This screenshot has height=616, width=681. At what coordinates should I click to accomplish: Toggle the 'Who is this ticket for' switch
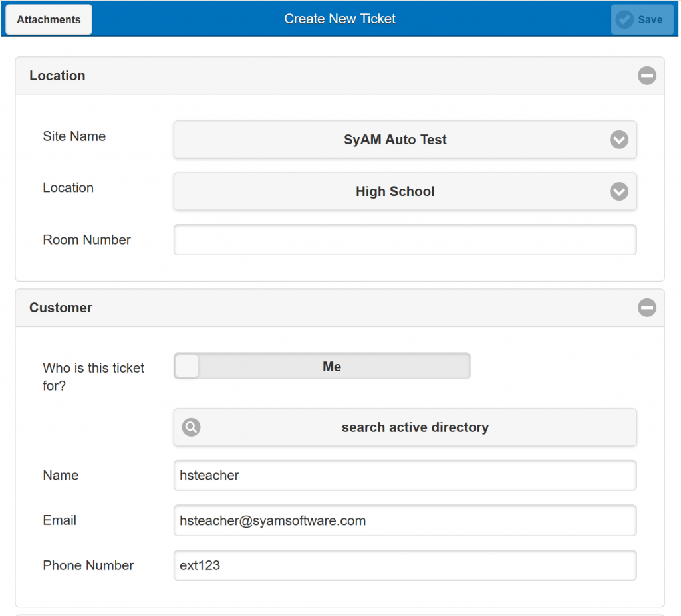[x=322, y=366]
